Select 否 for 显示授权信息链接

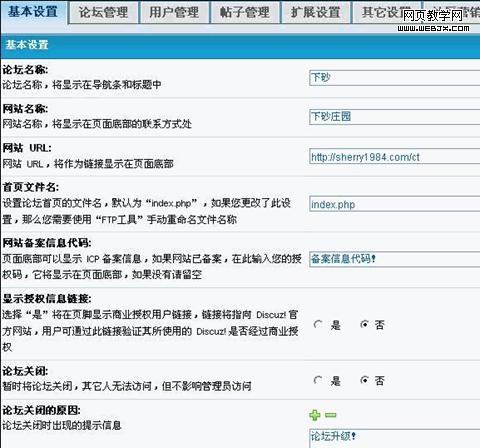[365, 324]
